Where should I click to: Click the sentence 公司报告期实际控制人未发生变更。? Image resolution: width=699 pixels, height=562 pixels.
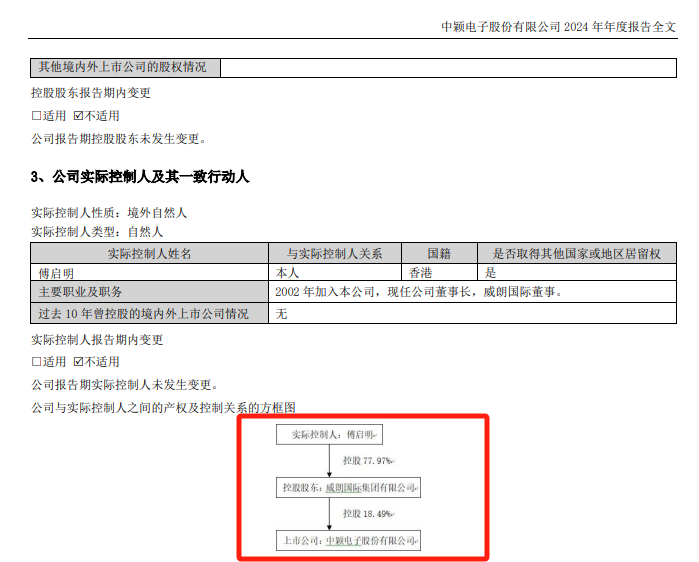pyautogui.click(x=125, y=385)
